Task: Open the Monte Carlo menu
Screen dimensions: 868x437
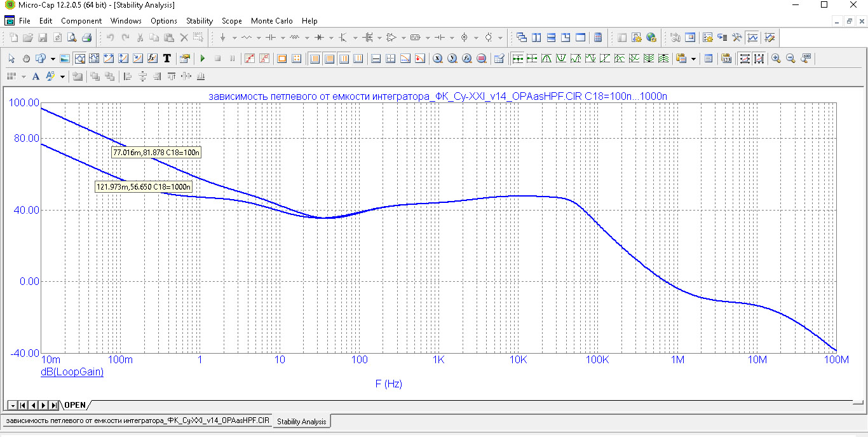Action: click(x=272, y=21)
